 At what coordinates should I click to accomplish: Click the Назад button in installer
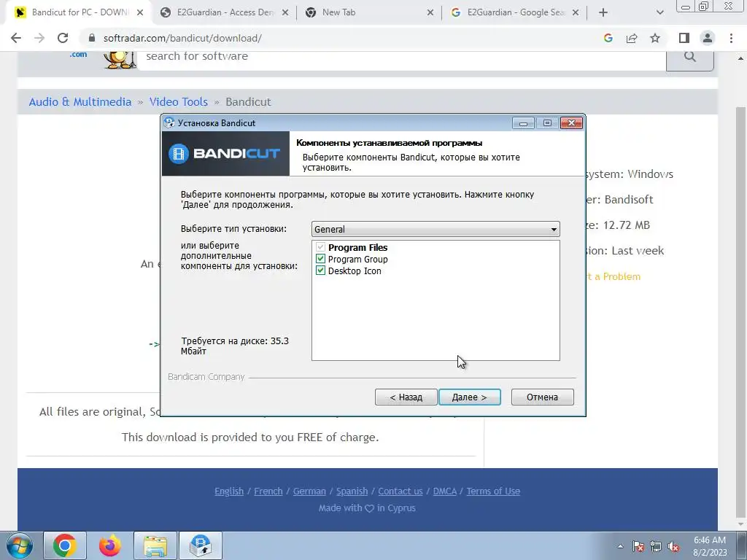pos(406,397)
